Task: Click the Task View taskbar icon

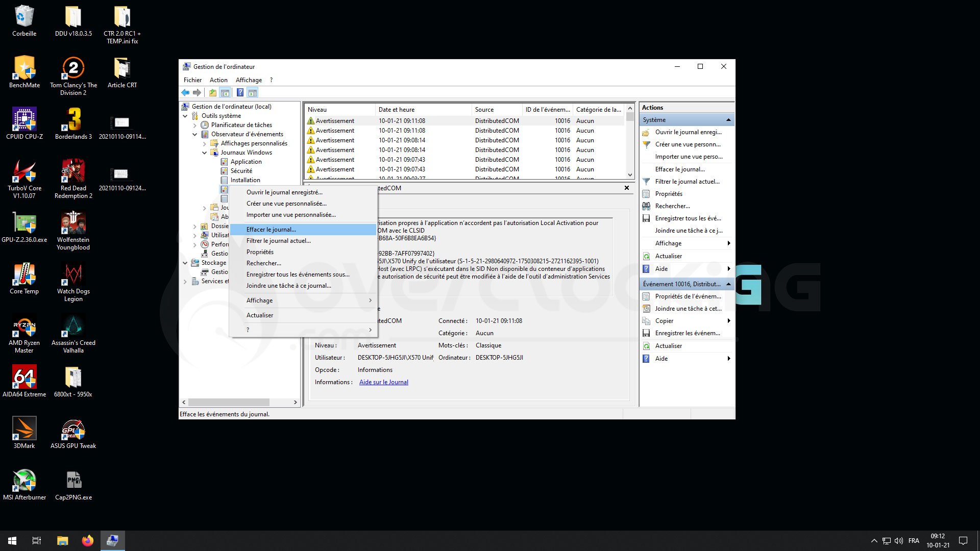Action: tap(37, 540)
